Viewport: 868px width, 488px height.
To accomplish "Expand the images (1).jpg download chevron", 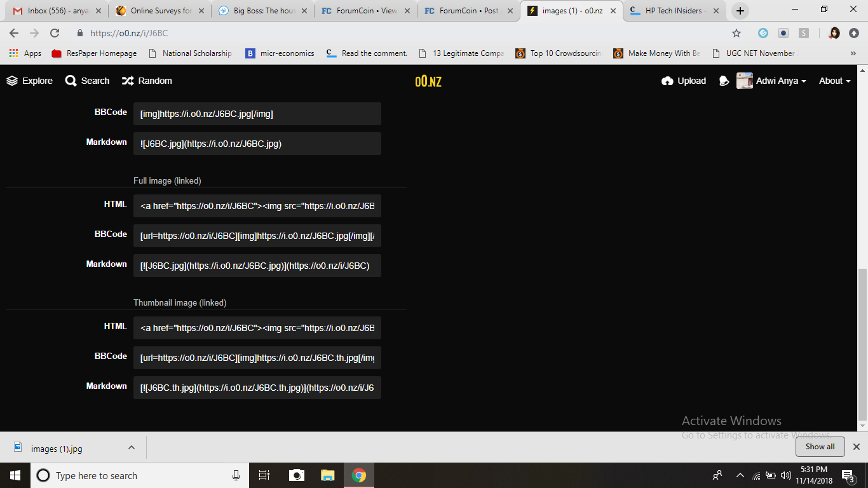I will pyautogui.click(x=132, y=447).
